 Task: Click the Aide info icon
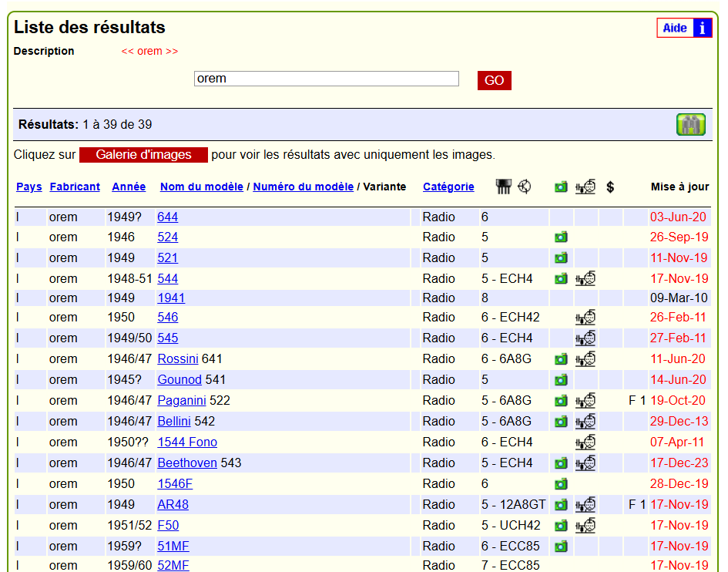click(702, 28)
